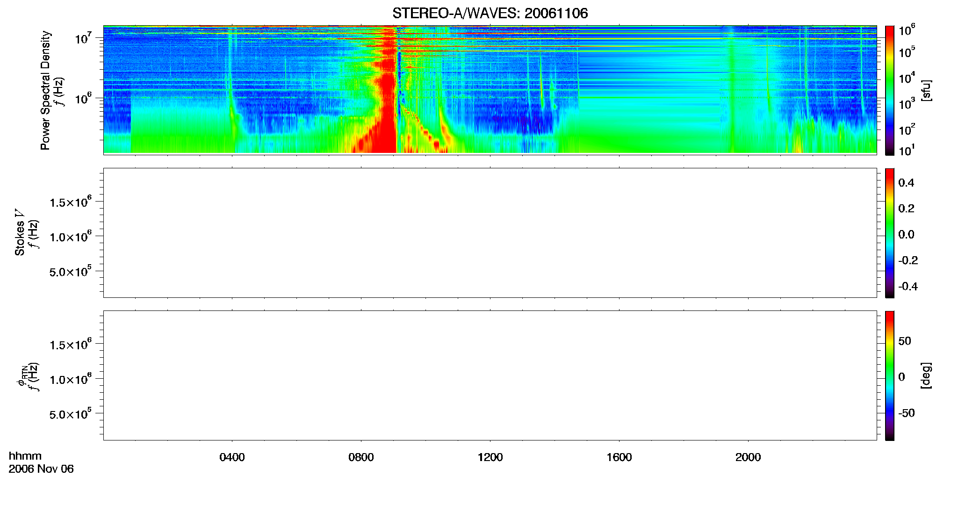The image size is (980, 505).
Task: Click the power spectral density colorbar
Action: pos(890,90)
